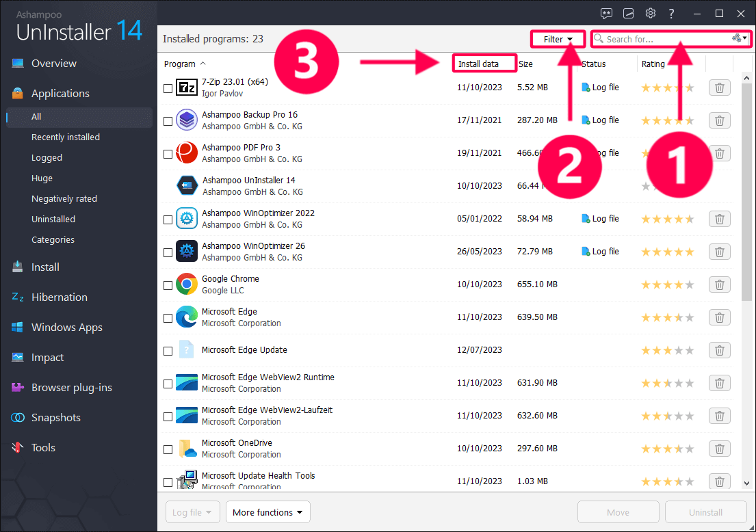Image resolution: width=756 pixels, height=532 pixels.
Task: Select the Windows Apps sidebar icon
Action: [x=67, y=327]
